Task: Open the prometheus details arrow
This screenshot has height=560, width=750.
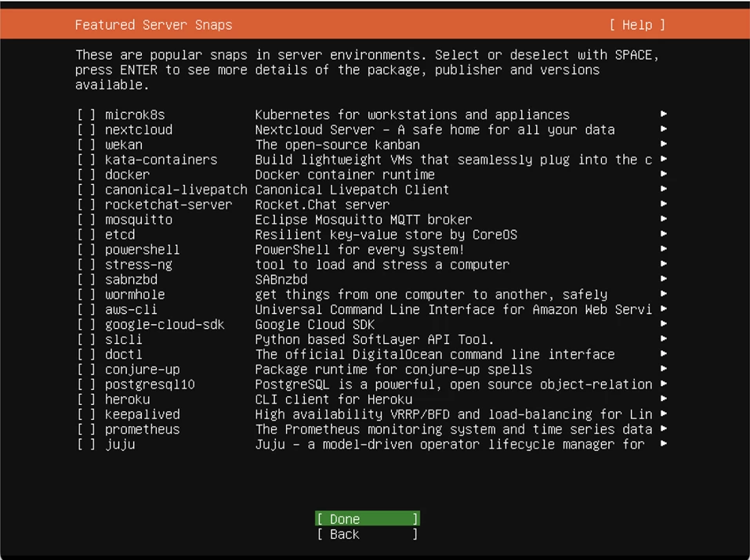Action: (x=664, y=428)
